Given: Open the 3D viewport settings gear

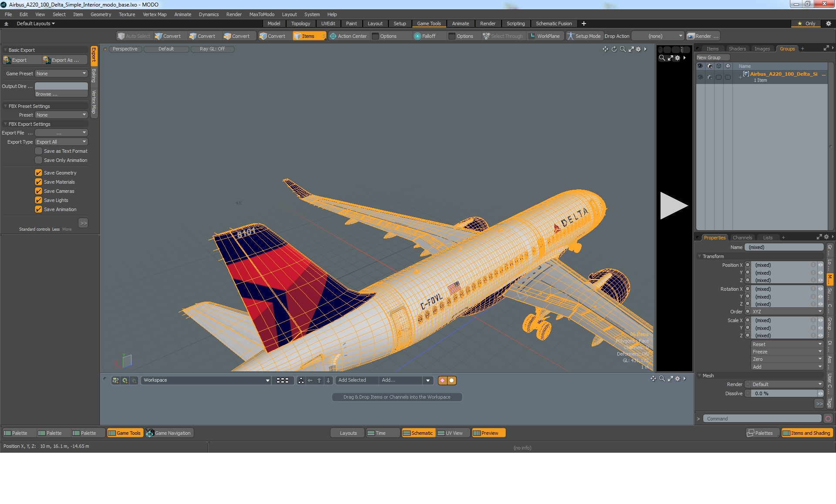Looking at the screenshot, I should (638, 49).
